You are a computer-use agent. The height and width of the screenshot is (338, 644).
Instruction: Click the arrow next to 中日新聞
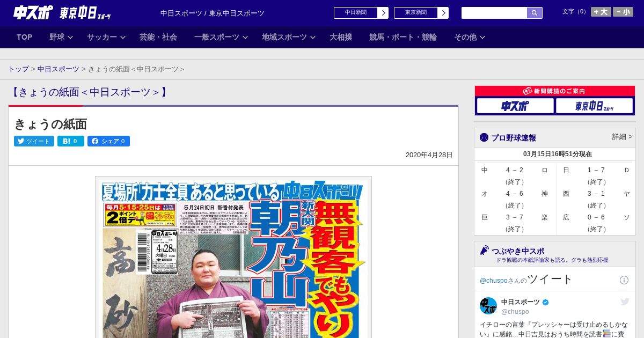point(383,13)
